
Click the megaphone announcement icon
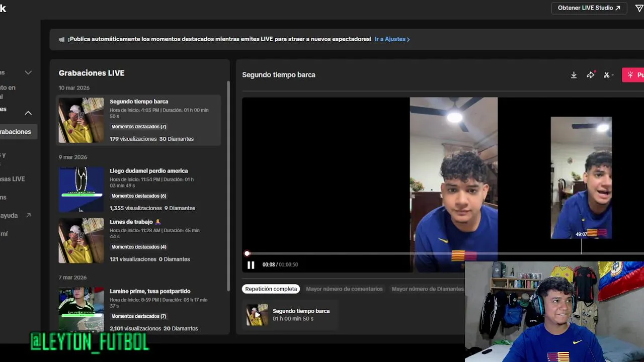61,39
